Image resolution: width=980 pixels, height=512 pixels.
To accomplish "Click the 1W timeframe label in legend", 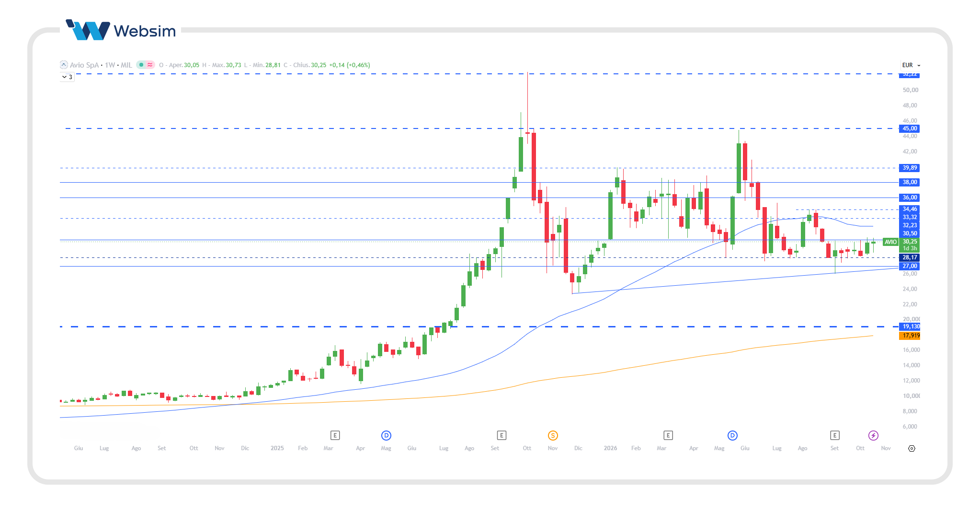I will click(x=110, y=65).
